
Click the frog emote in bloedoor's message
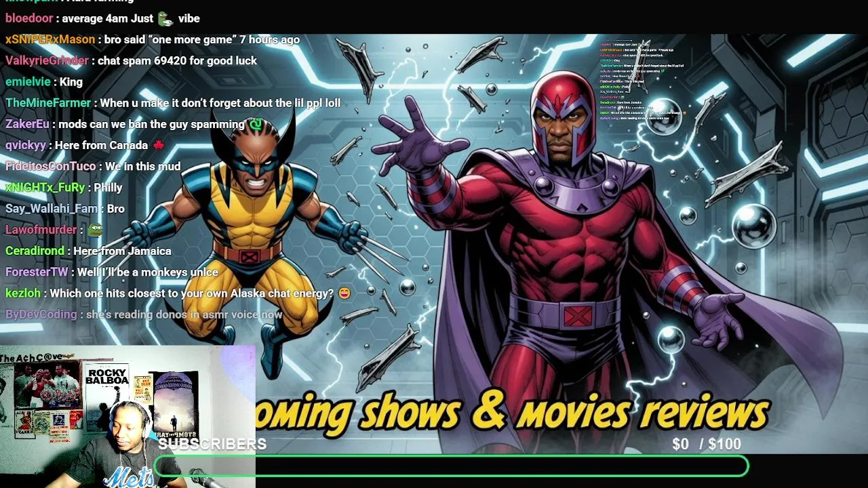point(165,18)
